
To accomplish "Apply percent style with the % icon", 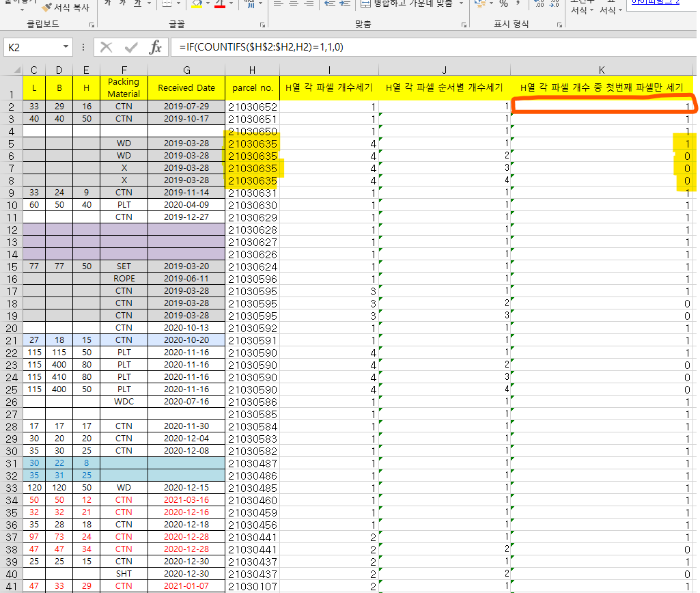I will tap(503, 4).
